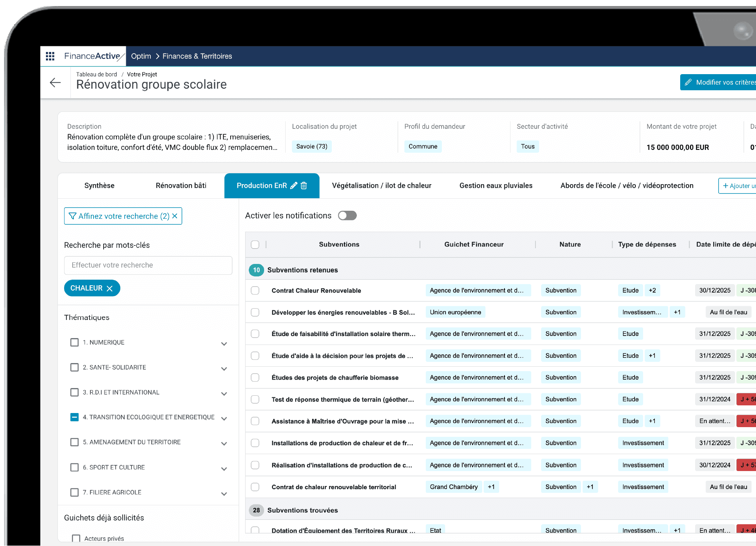Screen dimensions: 756x546
Task: Click the back arrow icon
Action: [55, 83]
